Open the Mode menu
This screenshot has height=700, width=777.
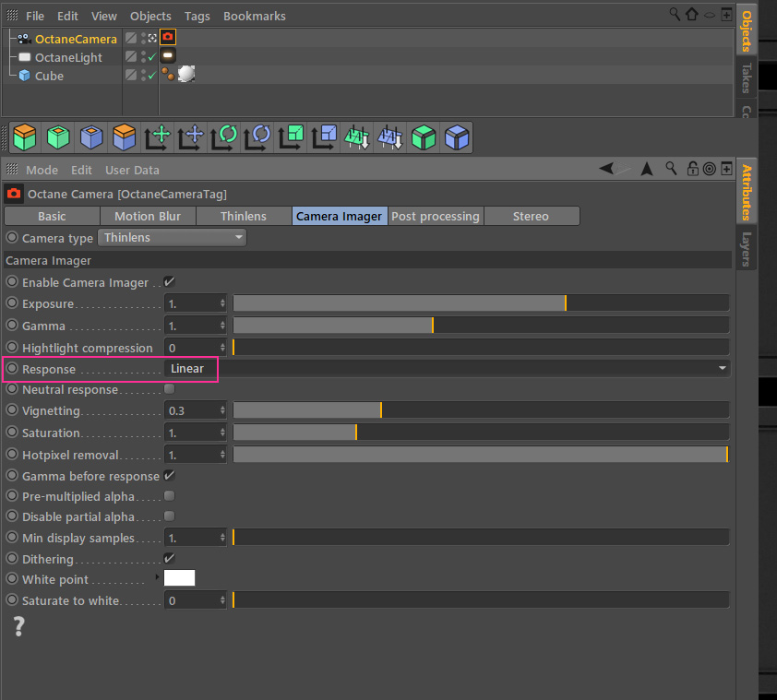[42, 171]
